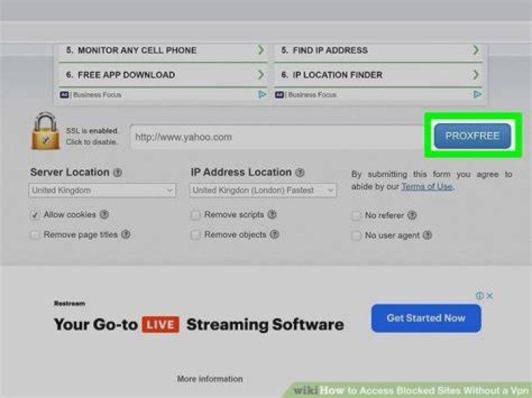Image resolution: width=532 pixels, height=398 pixels.
Task: Click Get Started Now button
Action: [x=426, y=318]
